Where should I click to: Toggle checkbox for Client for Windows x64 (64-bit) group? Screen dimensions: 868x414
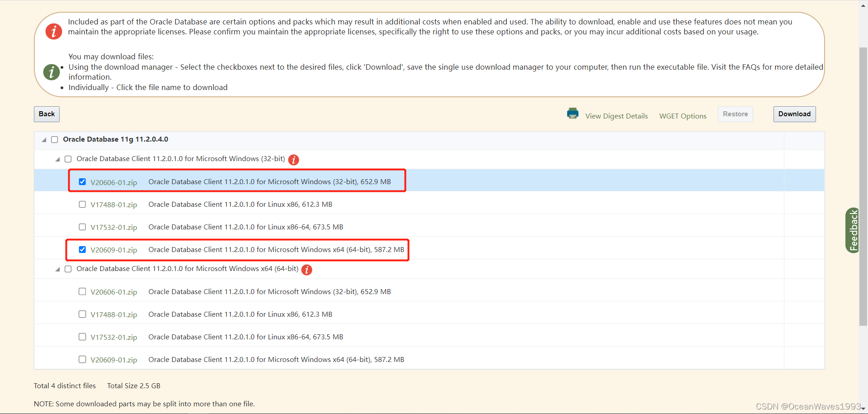click(68, 269)
